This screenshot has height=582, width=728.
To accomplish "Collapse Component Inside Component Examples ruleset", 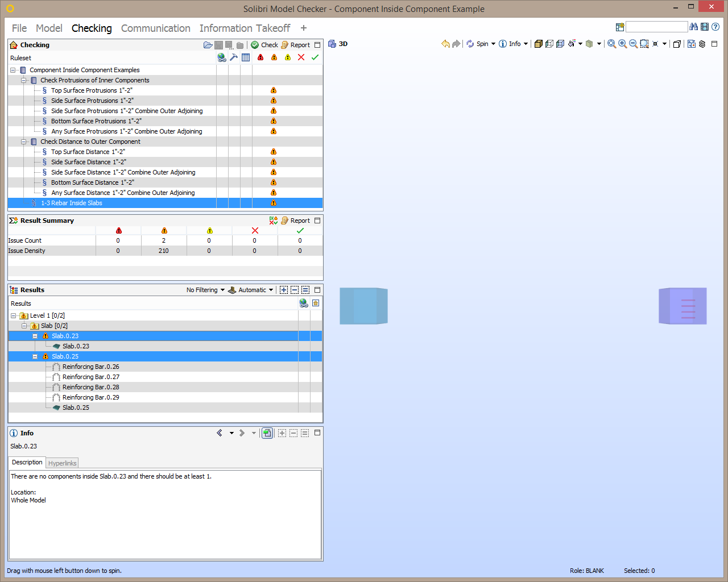I will coord(13,70).
